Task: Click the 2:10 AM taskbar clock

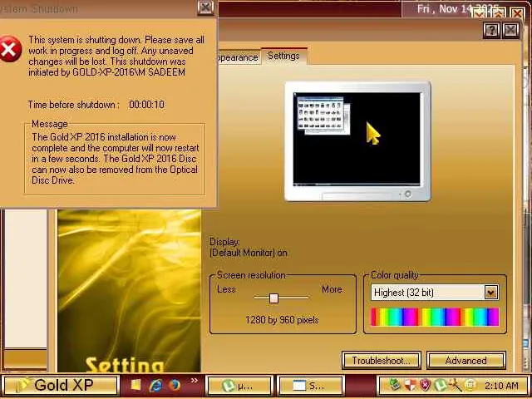Action: 501,386
